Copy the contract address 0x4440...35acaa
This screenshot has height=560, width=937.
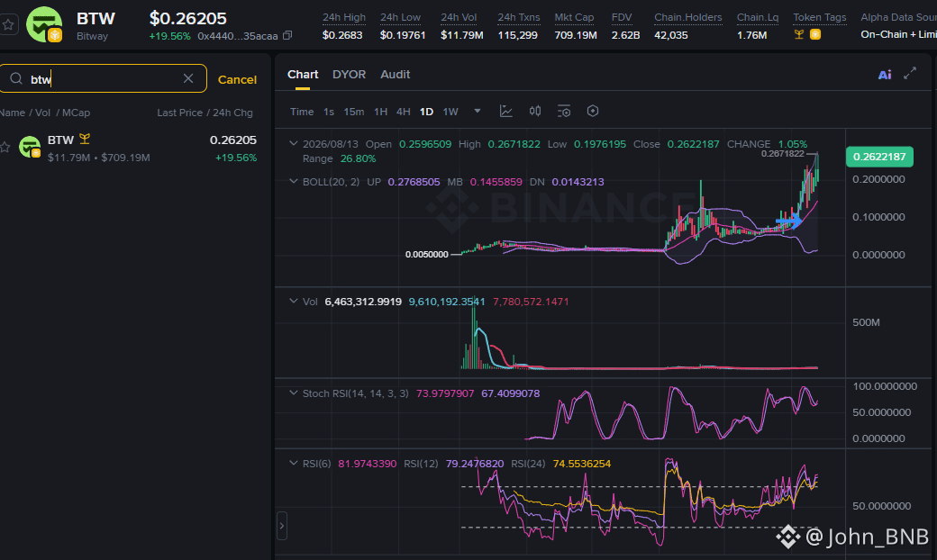pos(287,35)
